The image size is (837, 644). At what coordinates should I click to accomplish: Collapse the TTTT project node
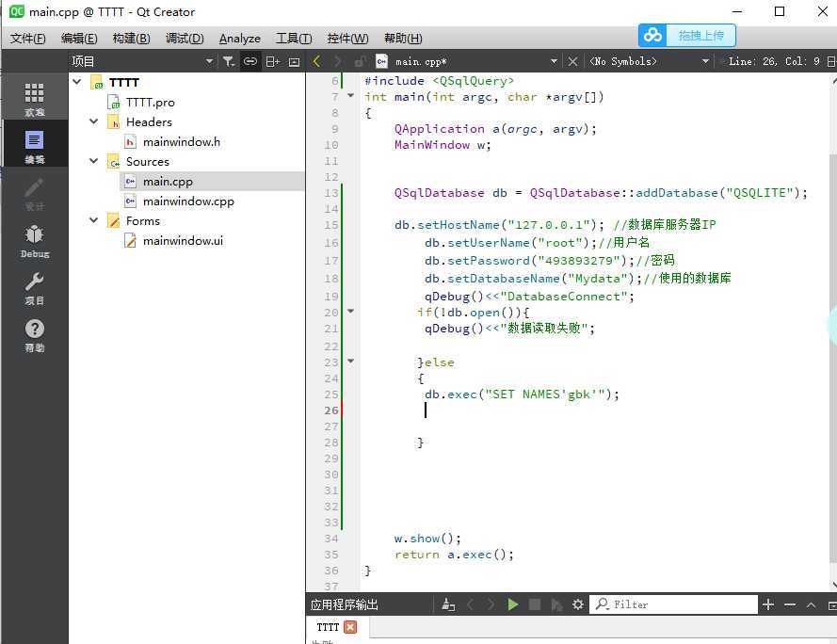point(77,82)
